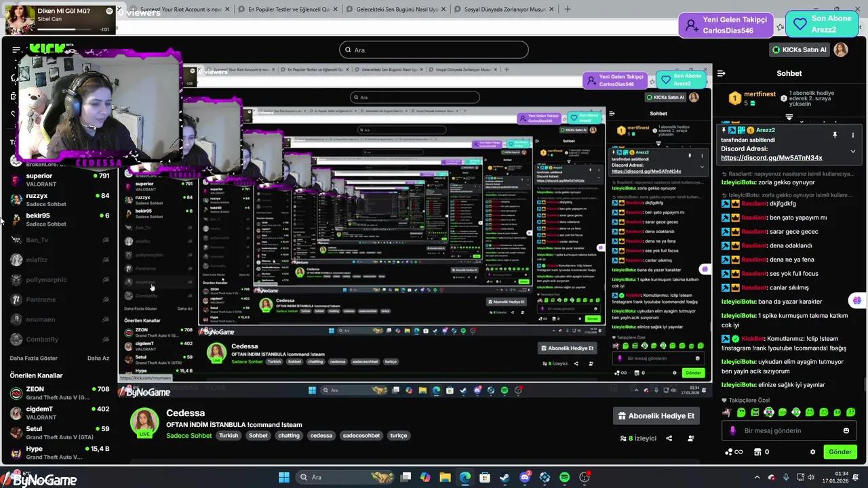Expand the gift leaderboard under mertfinest
Viewport: 868px width, 488px height.
789,117
